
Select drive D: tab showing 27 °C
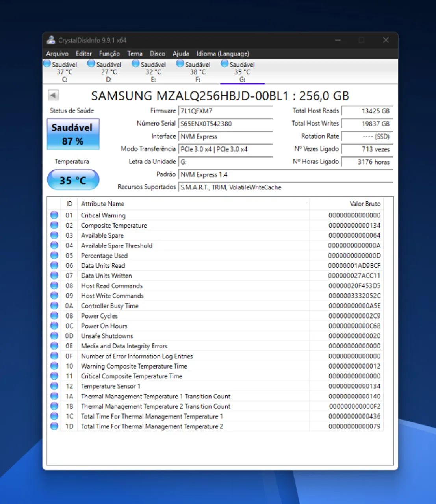[109, 71]
